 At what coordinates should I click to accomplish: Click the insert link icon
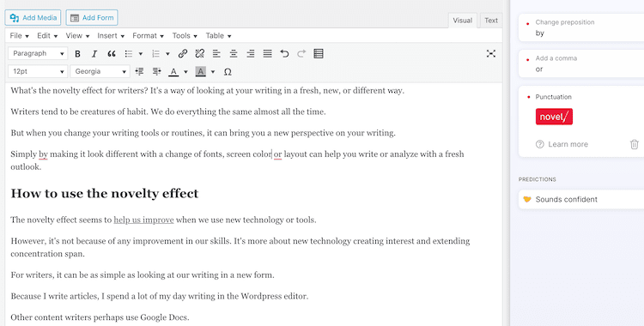tap(183, 54)
